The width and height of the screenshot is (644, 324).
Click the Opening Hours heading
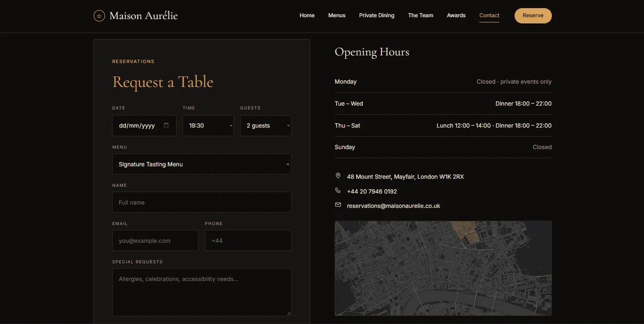tap(372, 52)
